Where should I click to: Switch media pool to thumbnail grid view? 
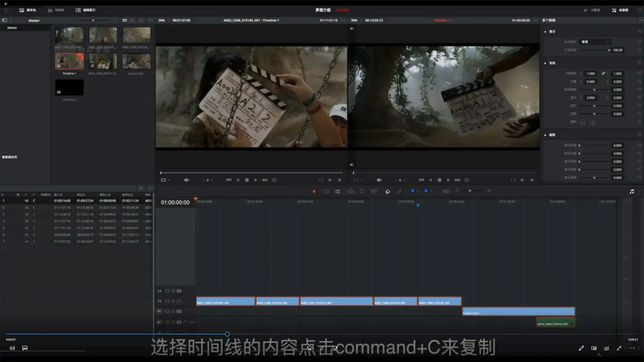pos(124,20)
